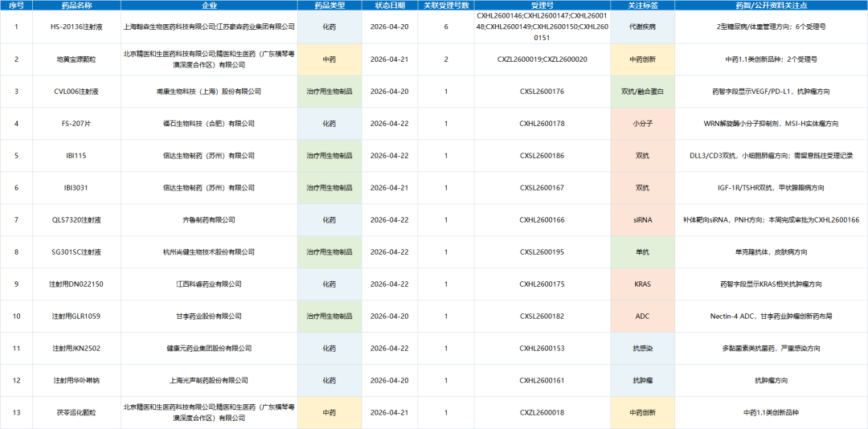Select the 代谢疾病 tag cell
This screenshot has height=429, width=868.
click(642, 27)
